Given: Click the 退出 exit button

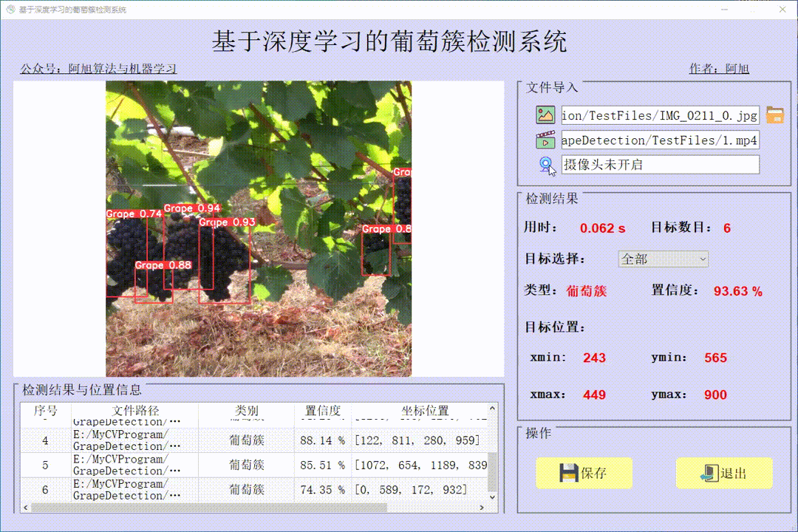Looking at the screenshot, I should pyautogui.click(x=723, y=473).
